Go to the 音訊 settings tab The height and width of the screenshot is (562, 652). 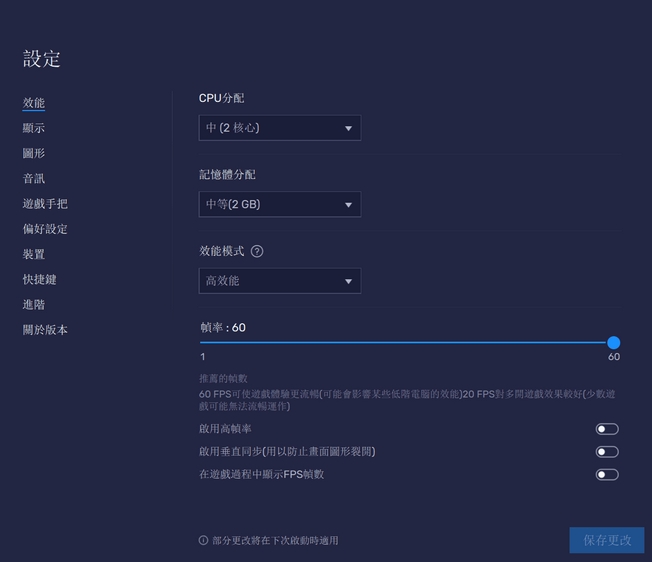click(34, 179)
